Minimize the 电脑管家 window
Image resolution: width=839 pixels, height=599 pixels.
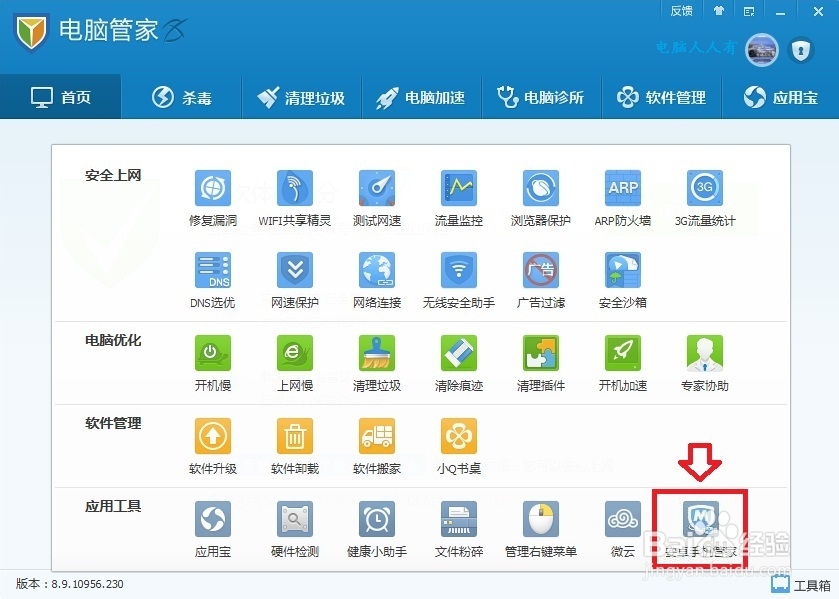point(780,12)
